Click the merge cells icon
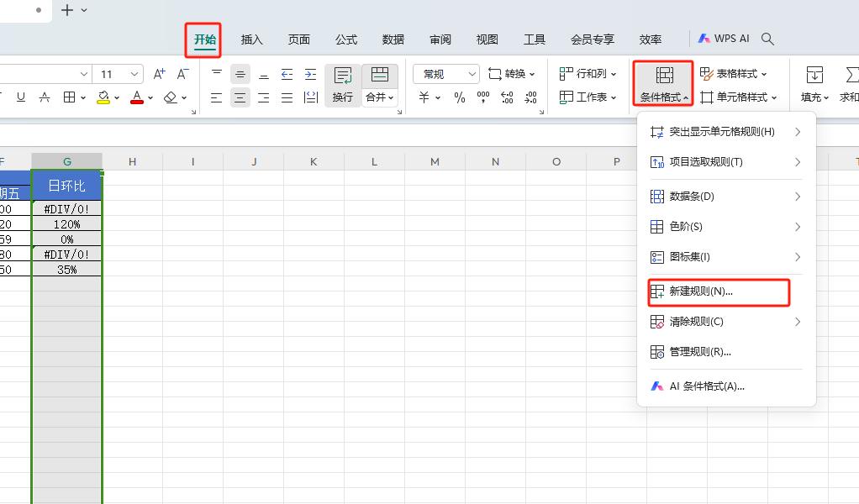This screenshot has width=859, height=504. pyautogui.click(x=380, y=75)
